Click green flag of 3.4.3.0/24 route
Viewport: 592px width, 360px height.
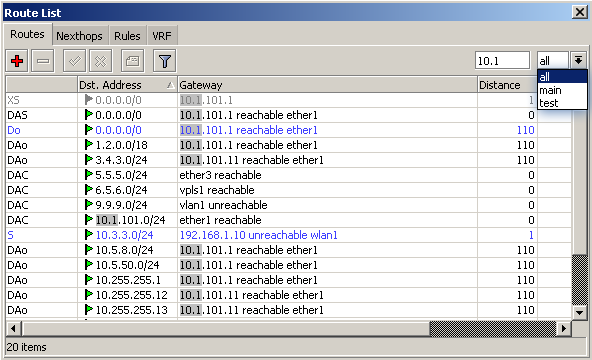(x=89, y=160)
